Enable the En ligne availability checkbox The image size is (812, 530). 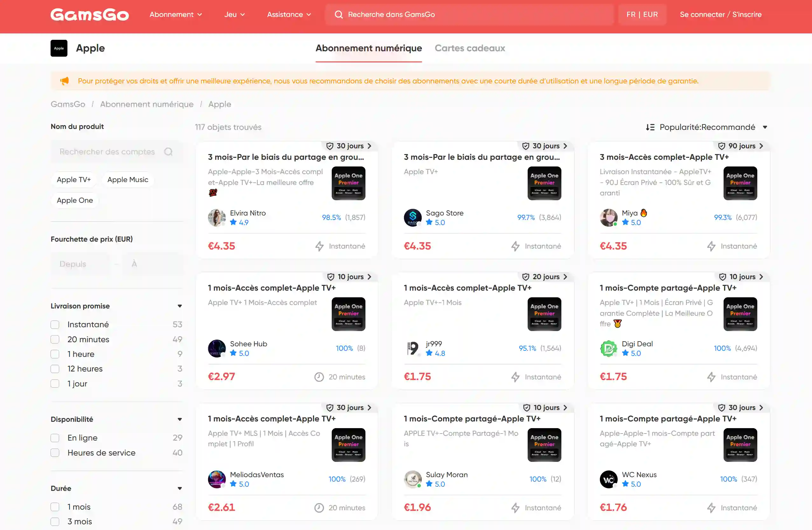point(55,438)
